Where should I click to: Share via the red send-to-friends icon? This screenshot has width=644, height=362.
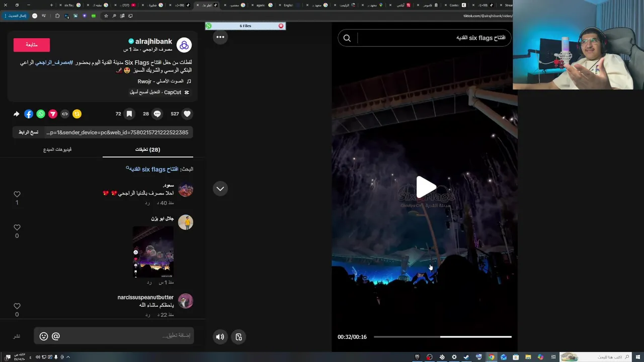coord(52,114)
